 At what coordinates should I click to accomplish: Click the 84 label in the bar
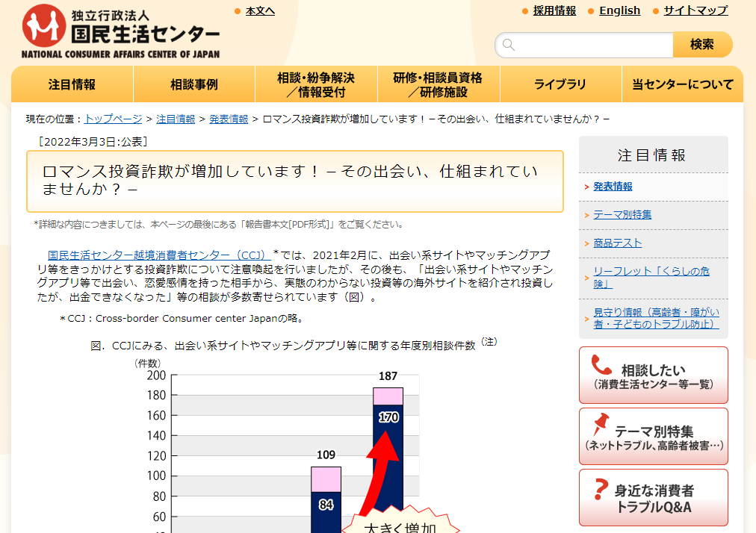326,505
